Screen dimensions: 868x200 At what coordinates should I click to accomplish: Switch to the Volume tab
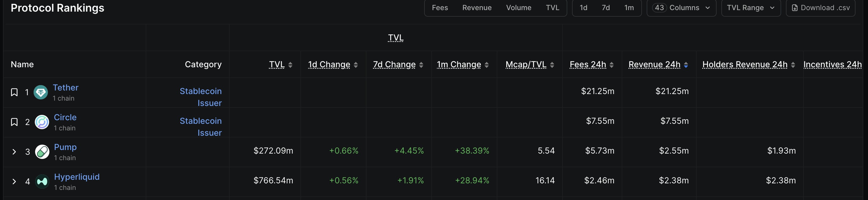tap(518, 8)
